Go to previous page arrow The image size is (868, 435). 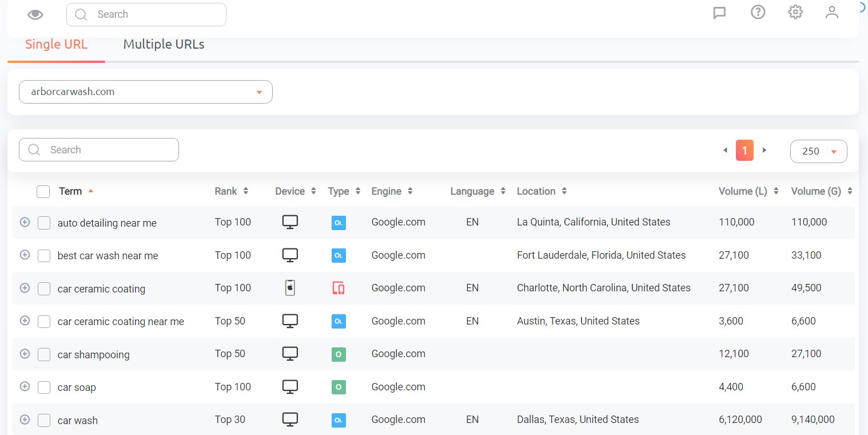coord(725,151)
